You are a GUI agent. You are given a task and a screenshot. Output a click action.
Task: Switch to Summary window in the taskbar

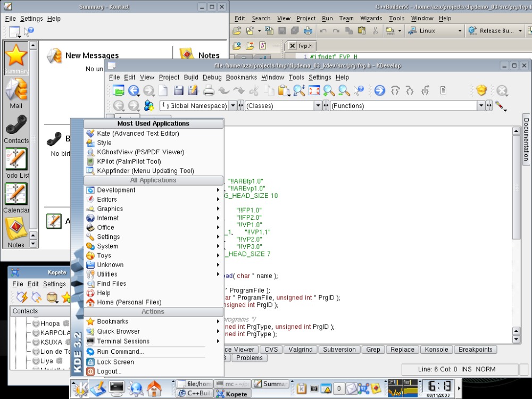270,384
